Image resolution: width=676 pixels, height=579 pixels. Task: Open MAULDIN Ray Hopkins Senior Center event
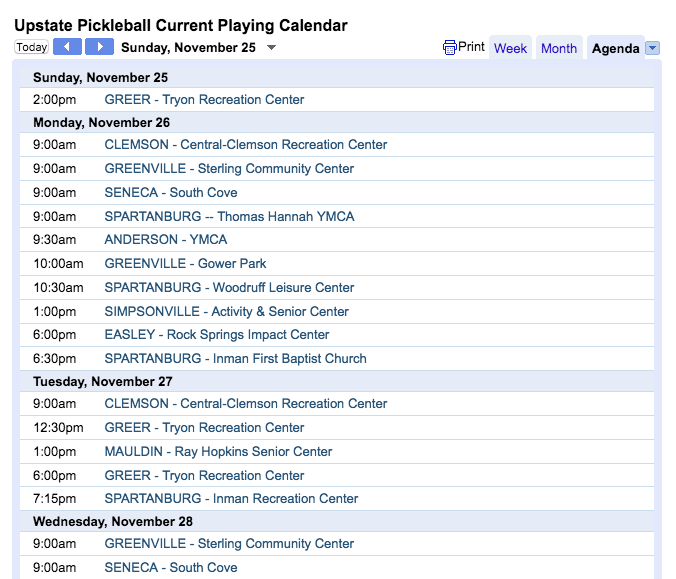[218, 451]
